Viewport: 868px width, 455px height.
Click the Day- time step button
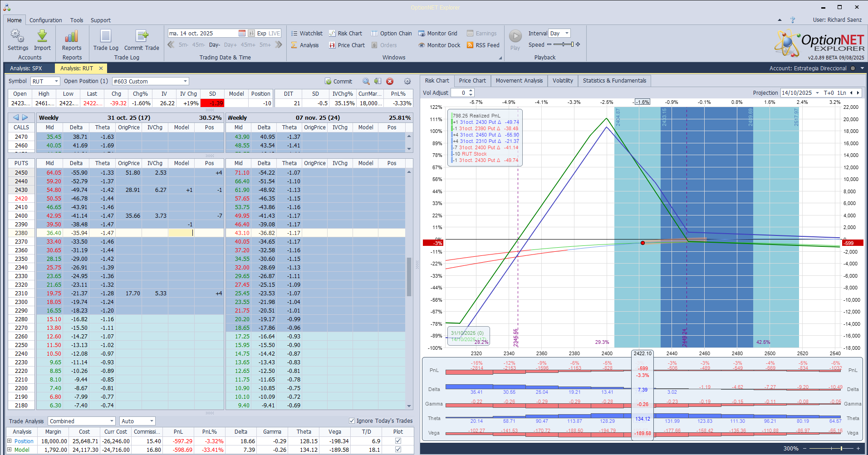coord(215,45)
